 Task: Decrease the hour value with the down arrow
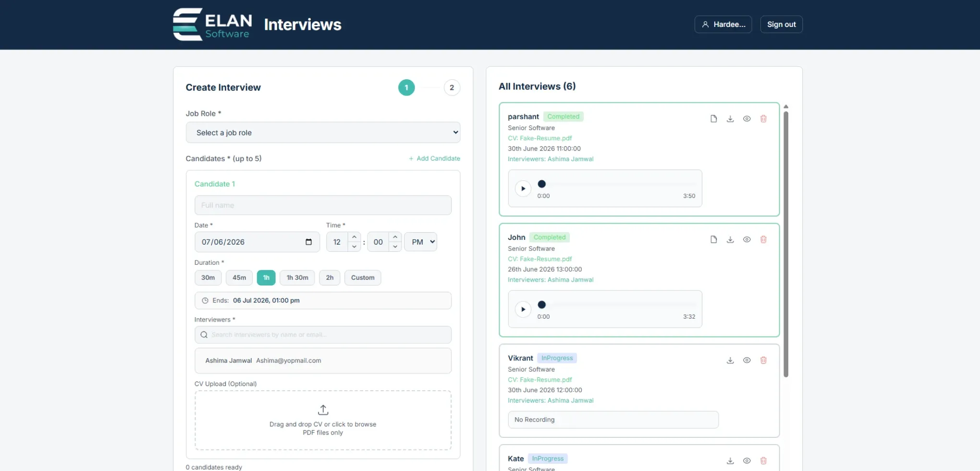point(354,247)
